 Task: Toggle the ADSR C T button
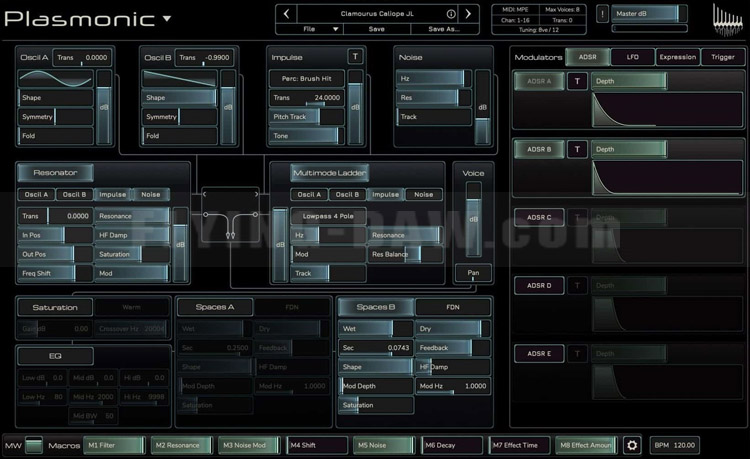tap(577, 218)
